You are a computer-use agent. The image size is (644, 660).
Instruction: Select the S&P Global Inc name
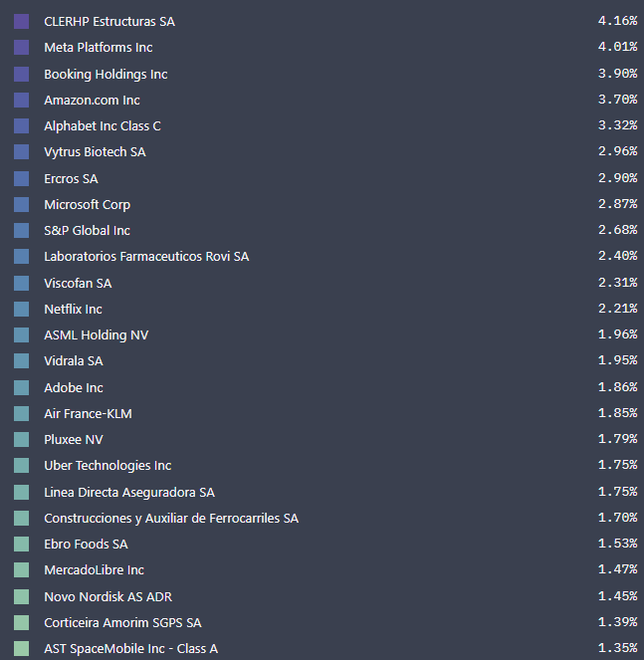[88, 231]
